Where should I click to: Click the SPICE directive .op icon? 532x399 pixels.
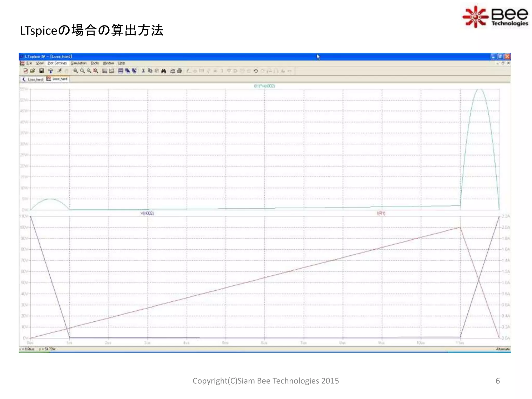290,71
